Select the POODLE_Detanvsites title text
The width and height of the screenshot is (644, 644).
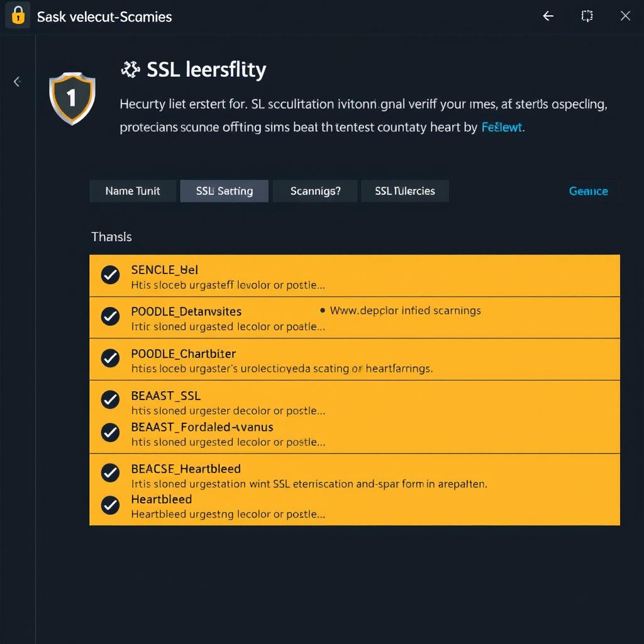[186, 312]
